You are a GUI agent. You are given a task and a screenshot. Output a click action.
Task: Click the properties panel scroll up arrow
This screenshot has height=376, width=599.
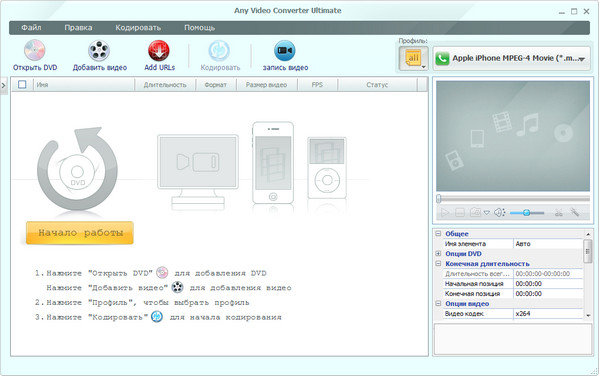588,234
